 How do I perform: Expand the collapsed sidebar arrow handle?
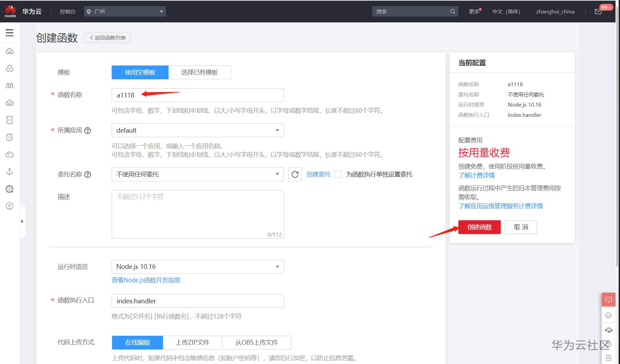22,221
